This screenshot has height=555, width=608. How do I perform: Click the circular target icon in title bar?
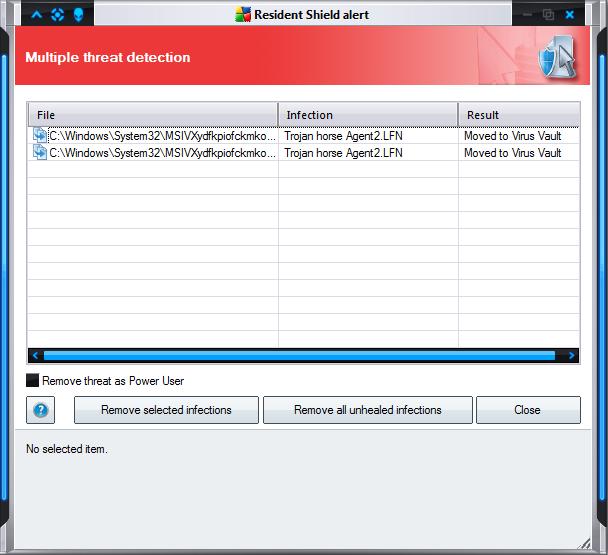pyautogui.click(x=57, y=15)
